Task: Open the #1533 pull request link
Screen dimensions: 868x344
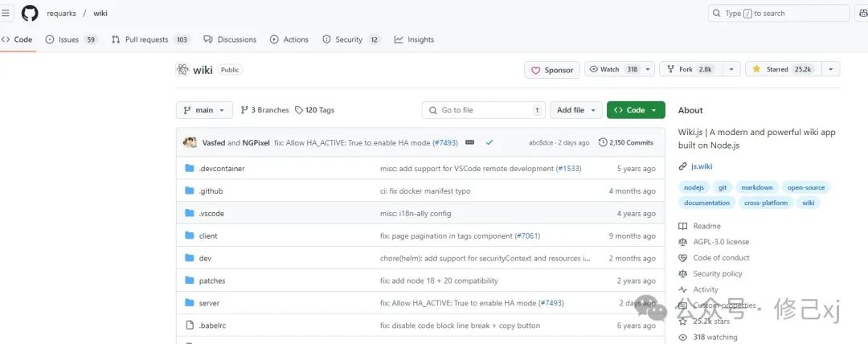Action: pos(568,169)
